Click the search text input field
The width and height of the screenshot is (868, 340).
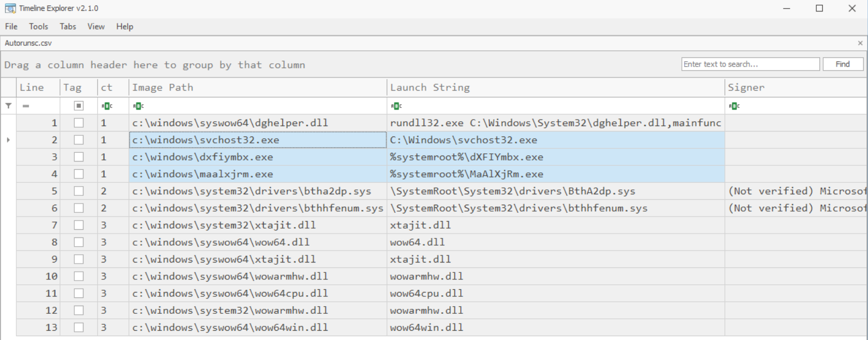[751, 64]
